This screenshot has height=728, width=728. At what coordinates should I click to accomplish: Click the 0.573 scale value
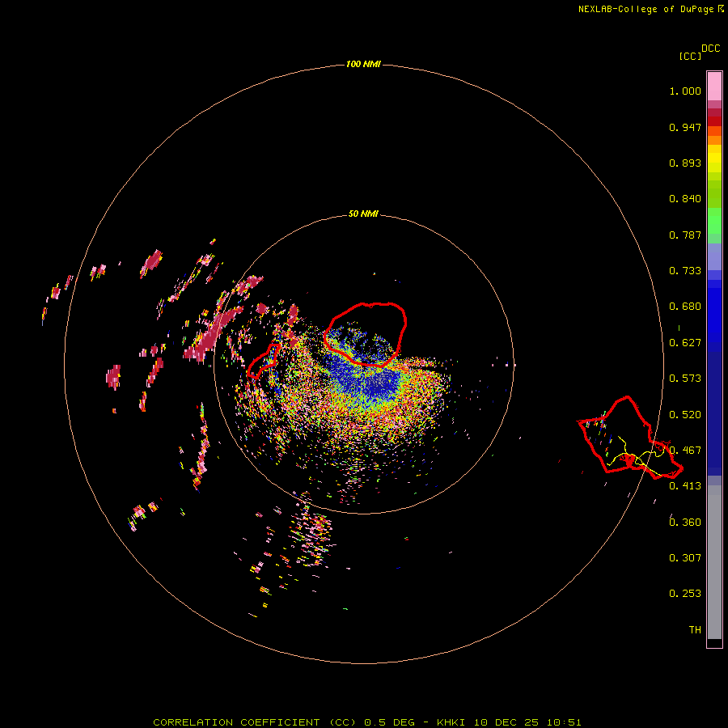tap(685, 379)
